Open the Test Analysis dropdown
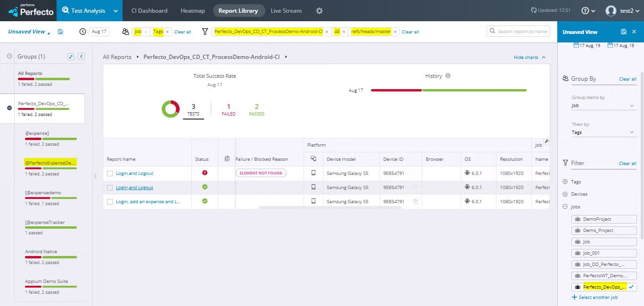The image size is (644, 306). (x=89, y=10)
